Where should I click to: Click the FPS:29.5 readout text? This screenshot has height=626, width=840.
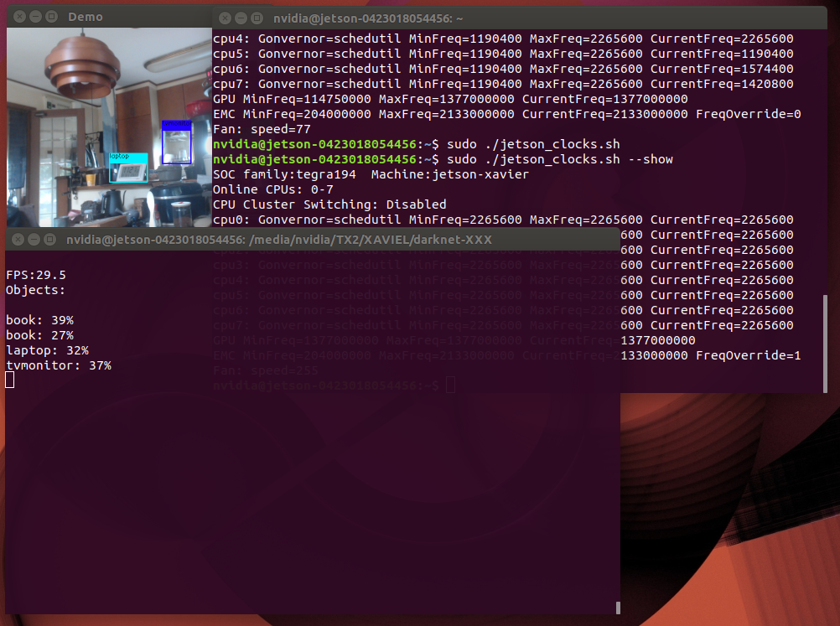tap(36, 275)
